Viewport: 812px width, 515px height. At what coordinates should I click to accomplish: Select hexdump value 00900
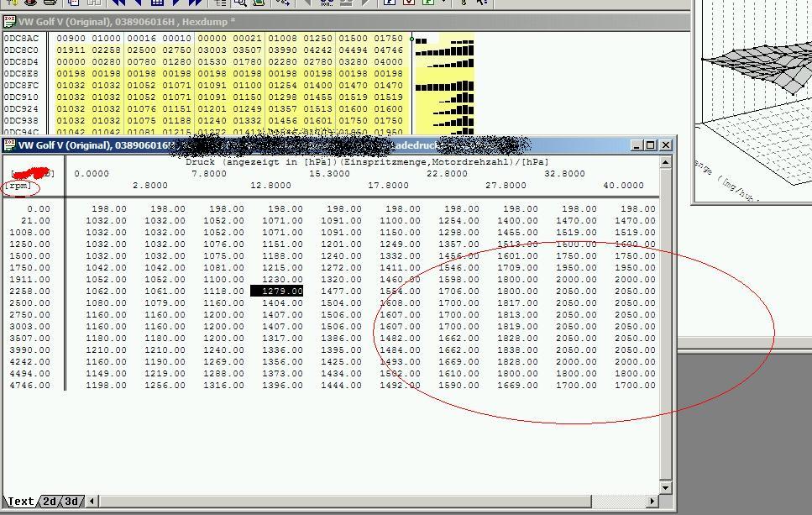point(71,39)
